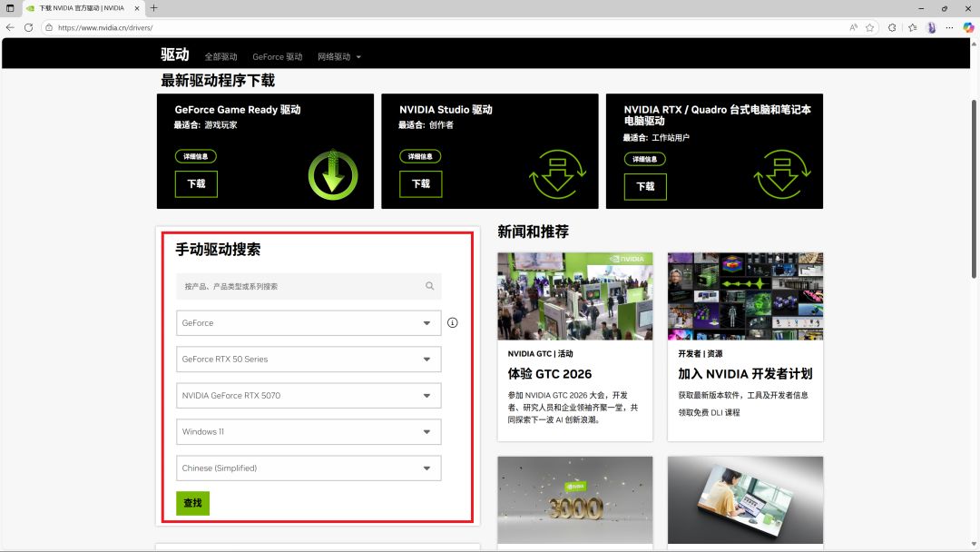Click the GeForce Game Ready download arrow icon

tap(333, 175)
